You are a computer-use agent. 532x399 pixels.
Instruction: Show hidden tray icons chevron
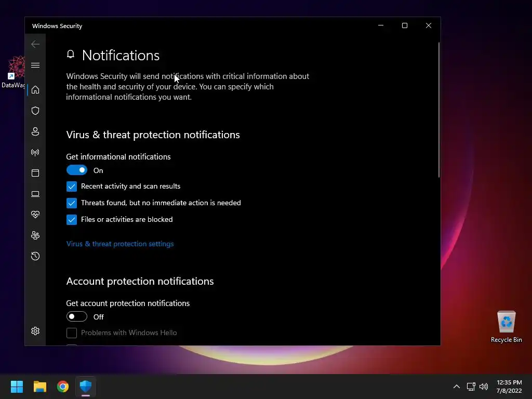[457, 387]
